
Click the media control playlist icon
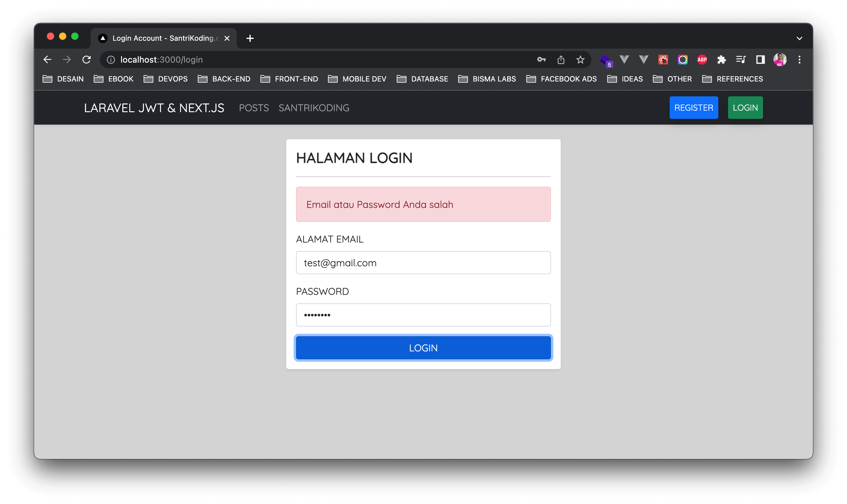pyautogui.click(x=741, y=60)
